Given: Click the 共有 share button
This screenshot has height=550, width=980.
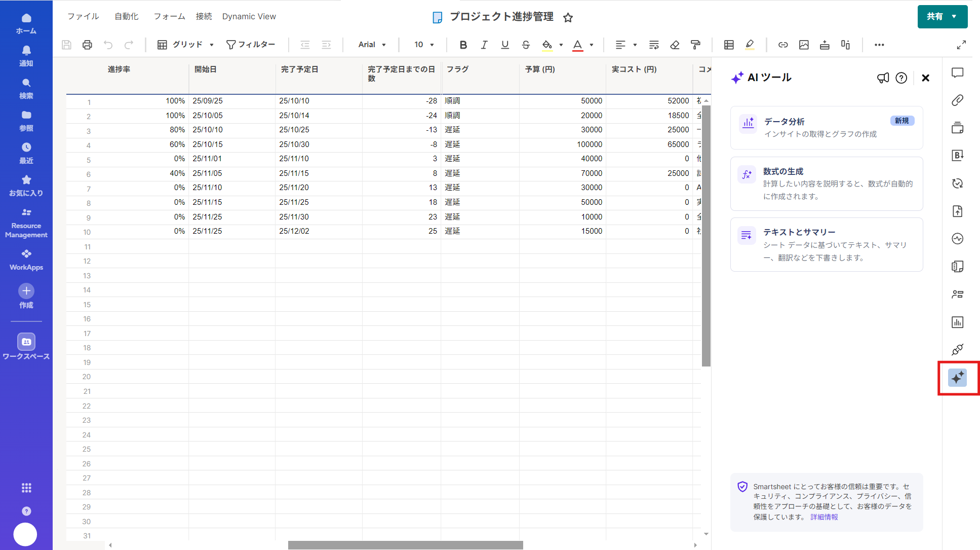Looking at the screenshot, I should (935, 16).
